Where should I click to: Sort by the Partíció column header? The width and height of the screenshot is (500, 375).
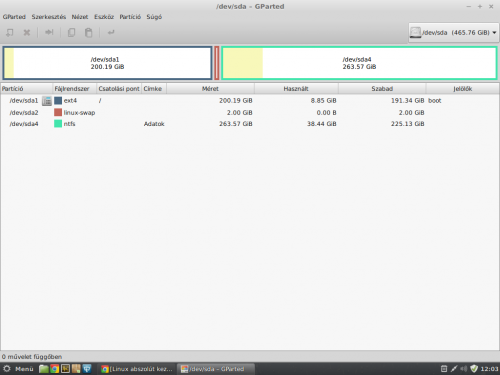(x=26, y=89)
